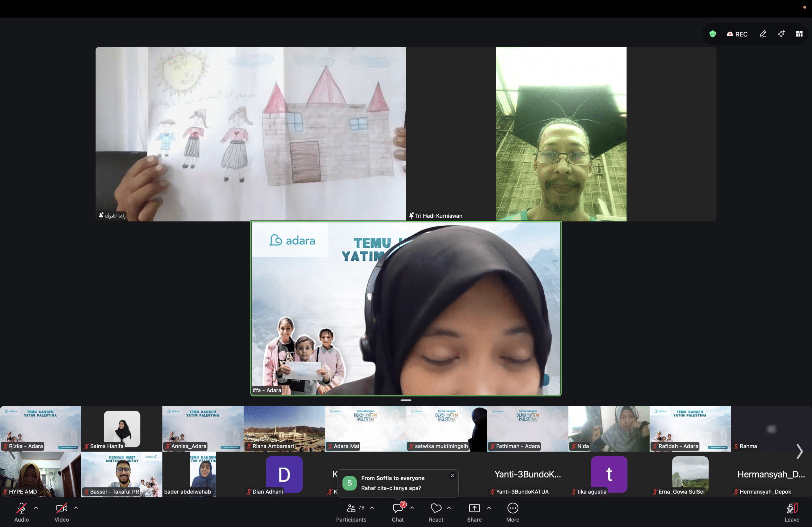Expand audio options arrow next to Audio

tap(36, 508)
